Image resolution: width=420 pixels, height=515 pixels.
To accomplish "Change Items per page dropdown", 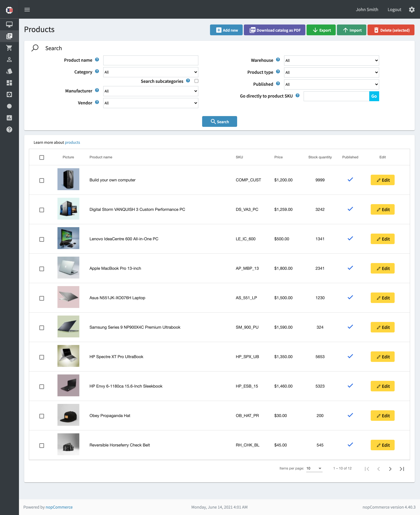I will coord(314,468).
